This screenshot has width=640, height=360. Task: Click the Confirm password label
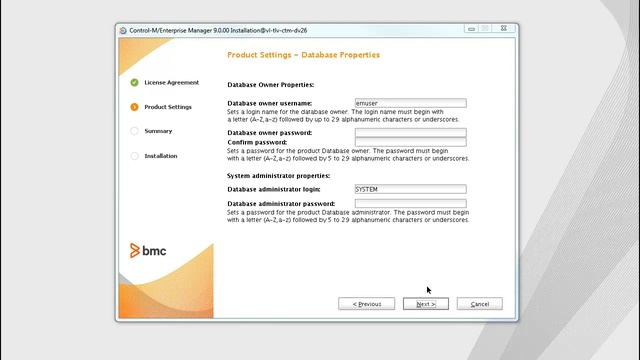tap(257, 142)
